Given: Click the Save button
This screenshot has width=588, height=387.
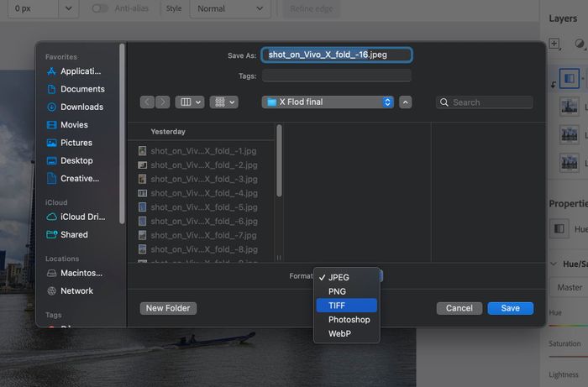Looking at the screenshot, I should [510, 308].
